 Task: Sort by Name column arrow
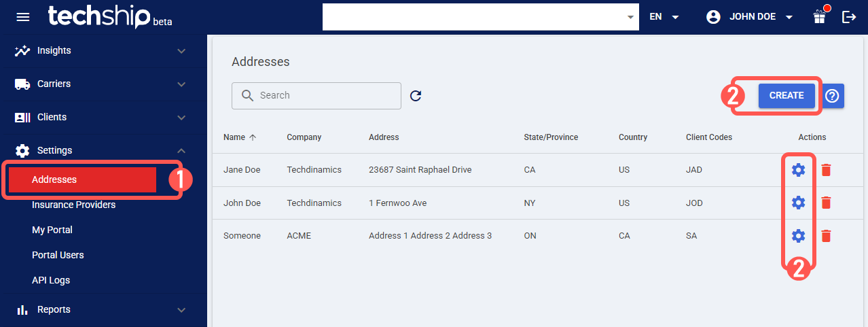(253, 137)
